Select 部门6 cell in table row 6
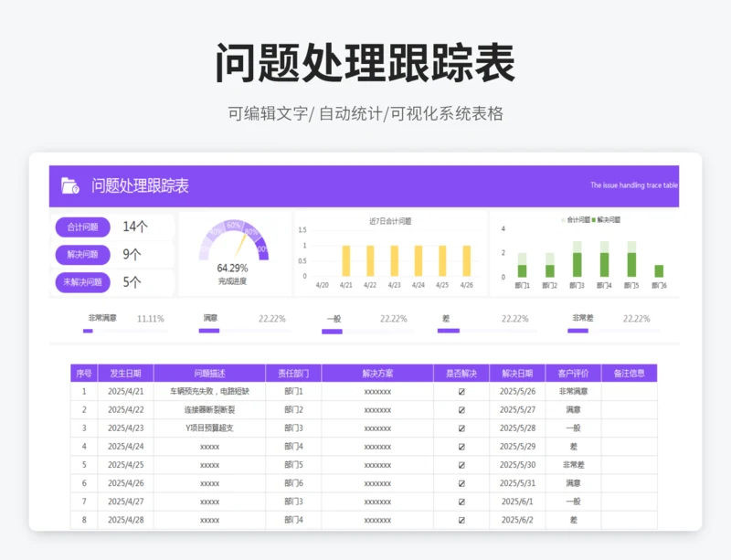 click(x=293, y=483)
